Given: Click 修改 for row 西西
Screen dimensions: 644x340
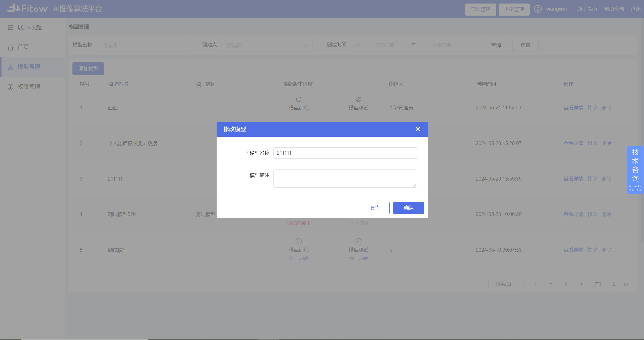Looking at the screenshot, I should (x=592, y=108).
